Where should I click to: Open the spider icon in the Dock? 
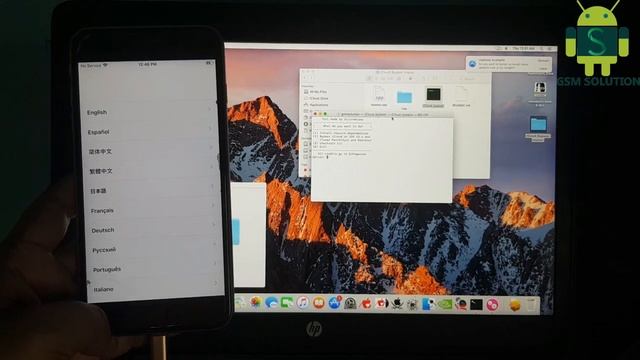pos(413,304)
